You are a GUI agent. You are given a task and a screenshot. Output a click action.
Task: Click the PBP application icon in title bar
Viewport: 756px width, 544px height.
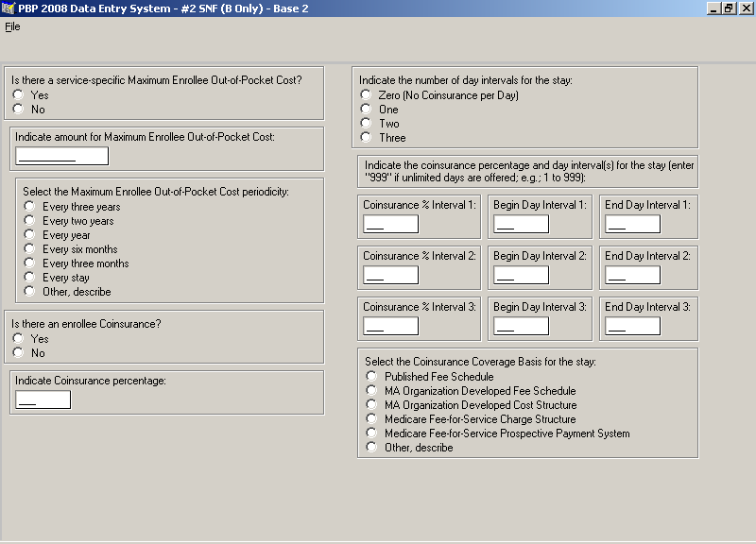[x=9, y=8]
